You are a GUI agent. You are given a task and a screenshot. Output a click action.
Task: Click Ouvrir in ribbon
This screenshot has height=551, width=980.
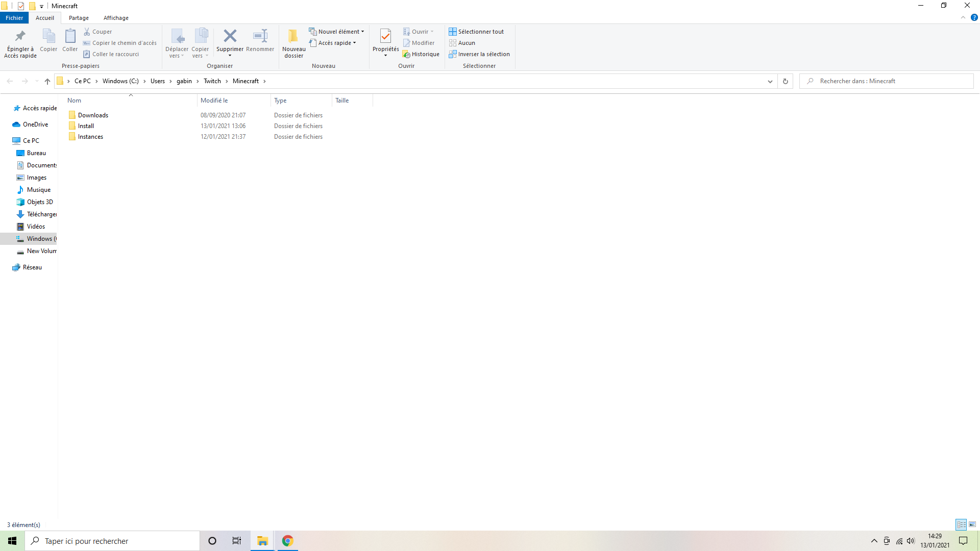tap(418, 32)
